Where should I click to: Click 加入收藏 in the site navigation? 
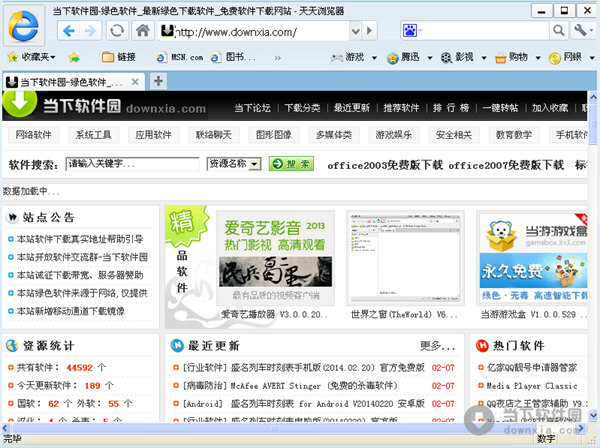point(550,108)
